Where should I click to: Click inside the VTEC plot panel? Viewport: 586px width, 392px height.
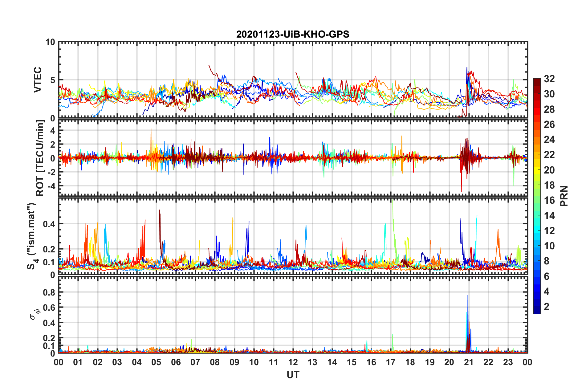point(293,80)
